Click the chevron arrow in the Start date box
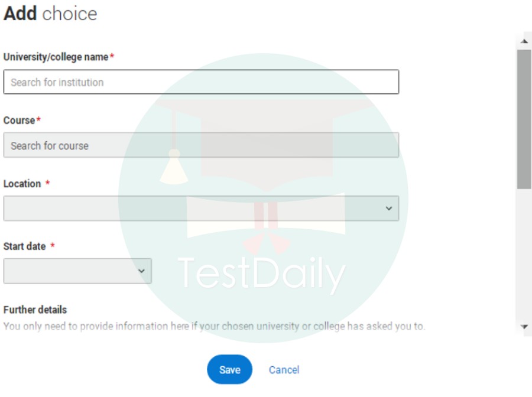Image resolution: width=532 pixels, height=397 pixels. pos(141,271)
